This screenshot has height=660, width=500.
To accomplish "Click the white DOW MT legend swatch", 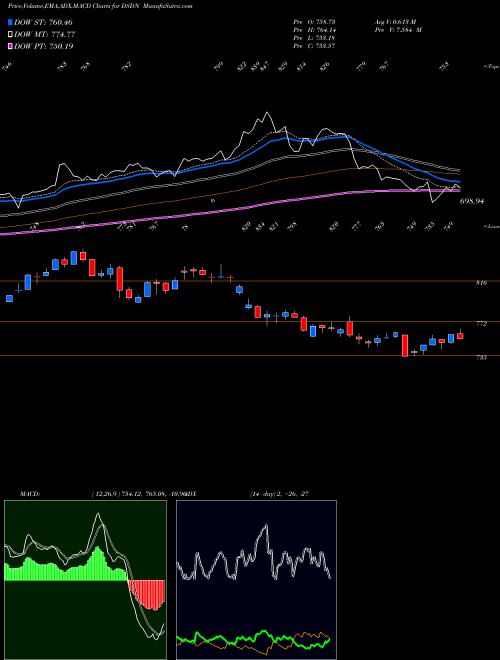I will tap(10, 34).
